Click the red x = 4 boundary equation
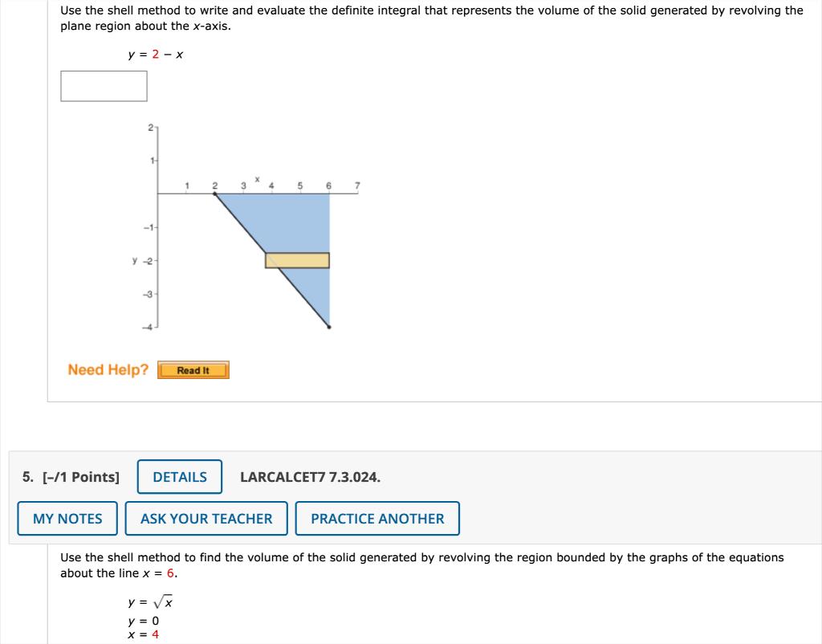 click(x=143, y=633)
